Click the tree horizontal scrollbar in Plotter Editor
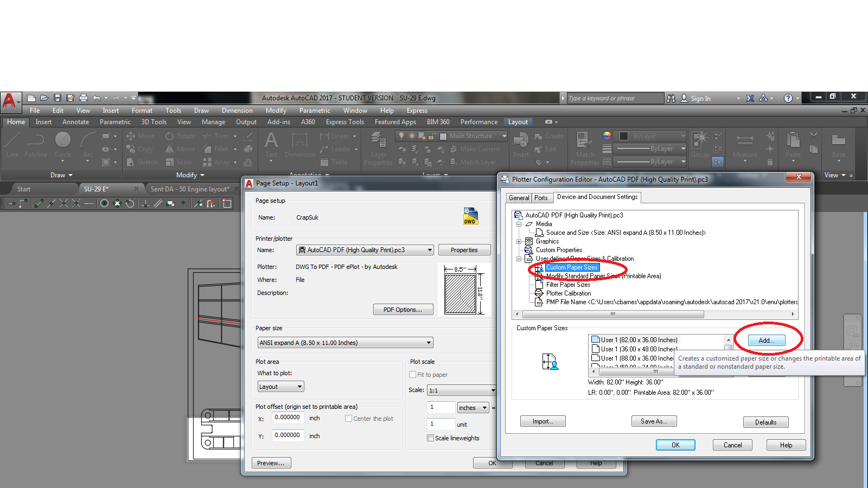The width and height of the screenshot is (868, 488). pos(655,314)
